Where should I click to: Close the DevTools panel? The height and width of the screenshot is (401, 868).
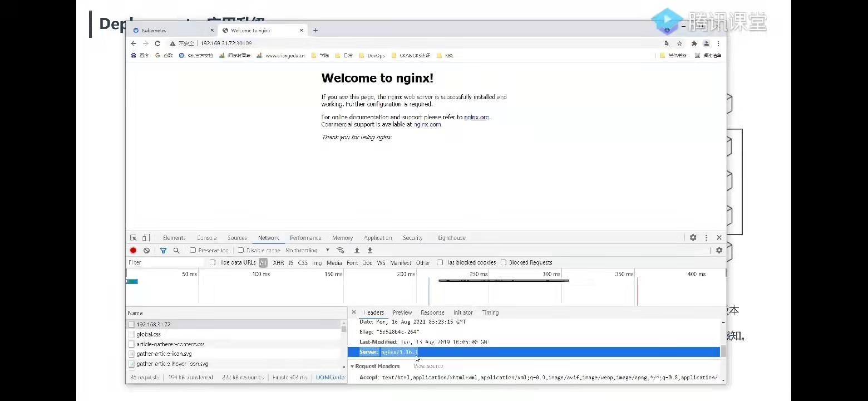[719, 238]
